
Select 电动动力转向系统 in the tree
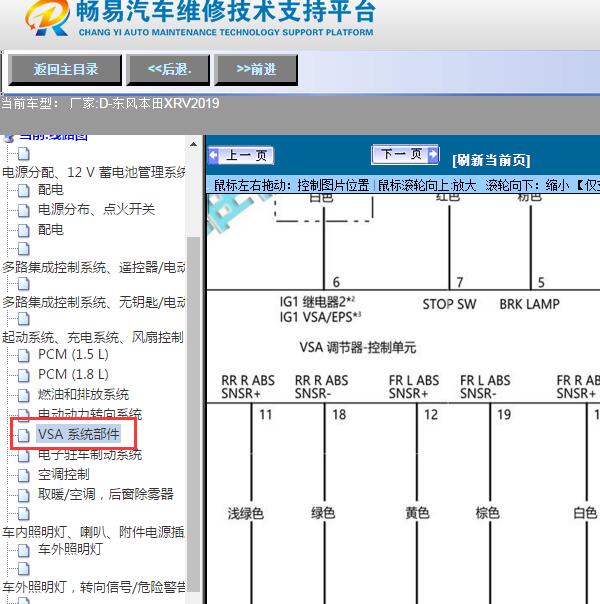(90, 414)
